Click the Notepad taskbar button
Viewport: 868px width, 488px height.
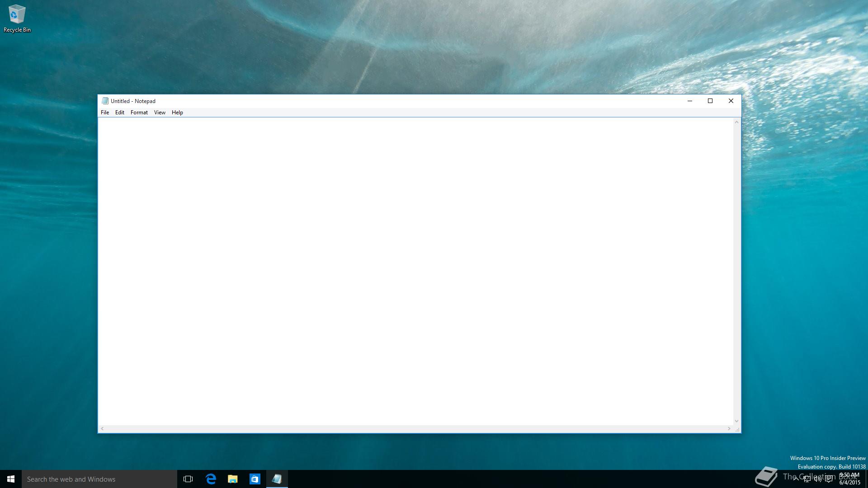[x=277, y=479]
